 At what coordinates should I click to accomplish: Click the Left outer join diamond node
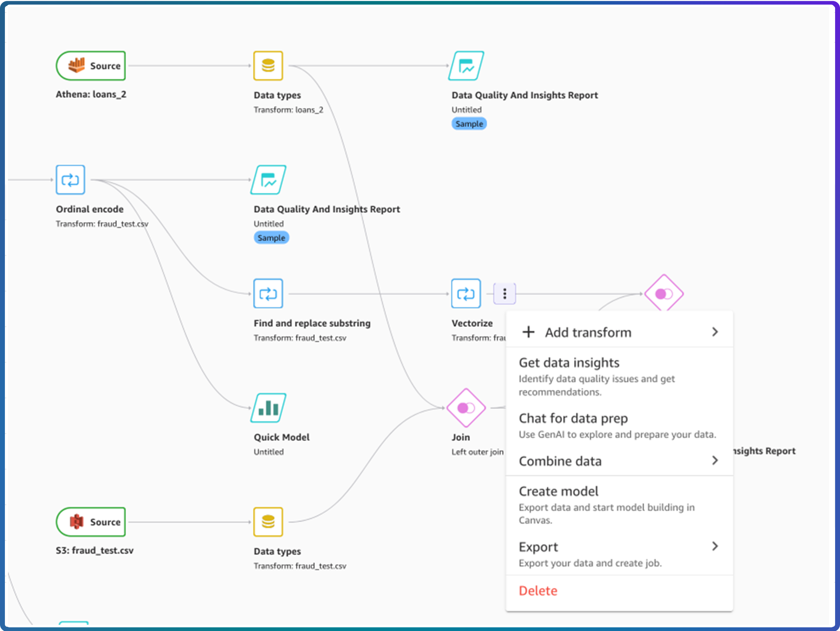[x=466, y=408]
